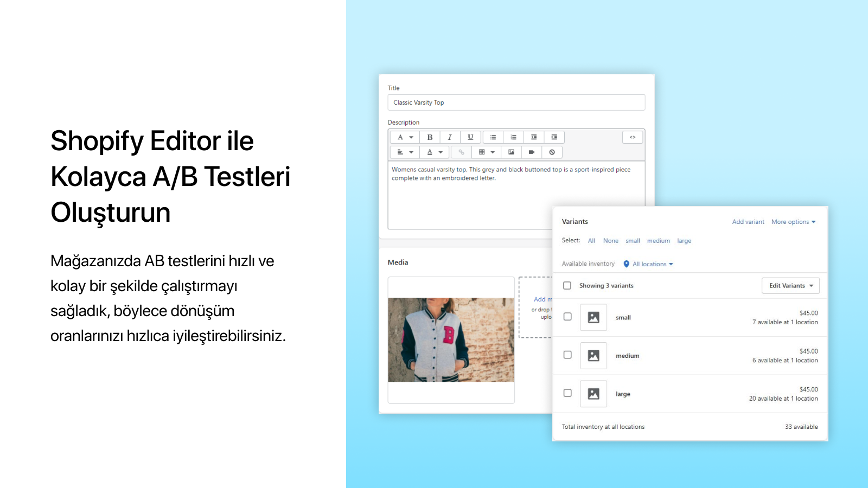Screen dimensions: 868x488
Task: Toggle bold formatting in description toolbar
Action: (x=430, y=137)
